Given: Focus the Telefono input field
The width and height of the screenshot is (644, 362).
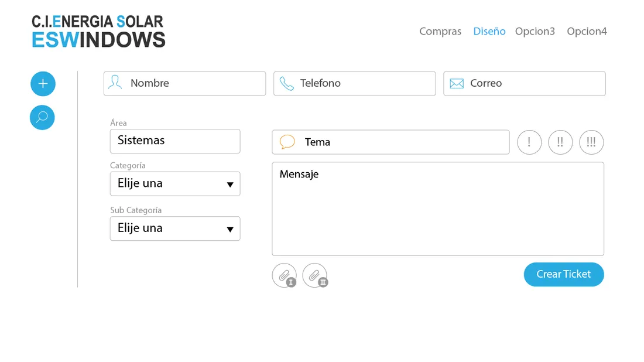Looking at the screenshot, I should (x=354, y=83).
